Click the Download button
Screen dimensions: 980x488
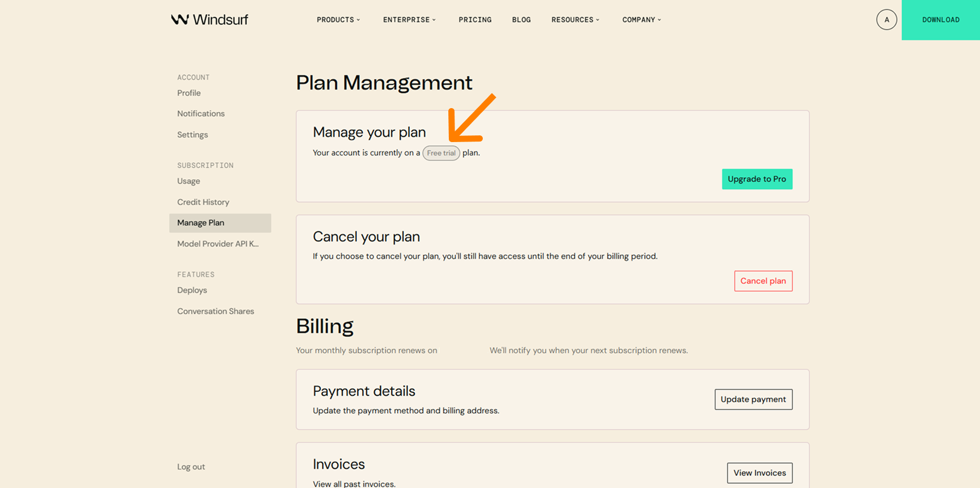tap(940, 20)
